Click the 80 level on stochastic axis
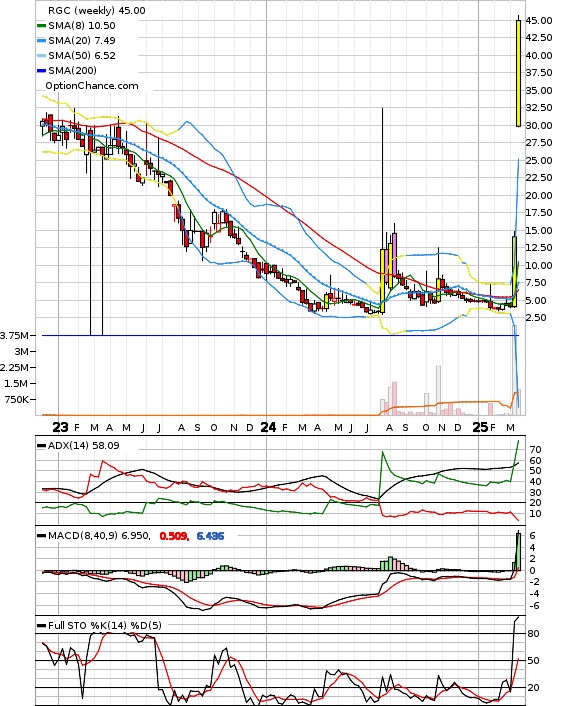This screenshot has width=566, height=706. (533, 634)
